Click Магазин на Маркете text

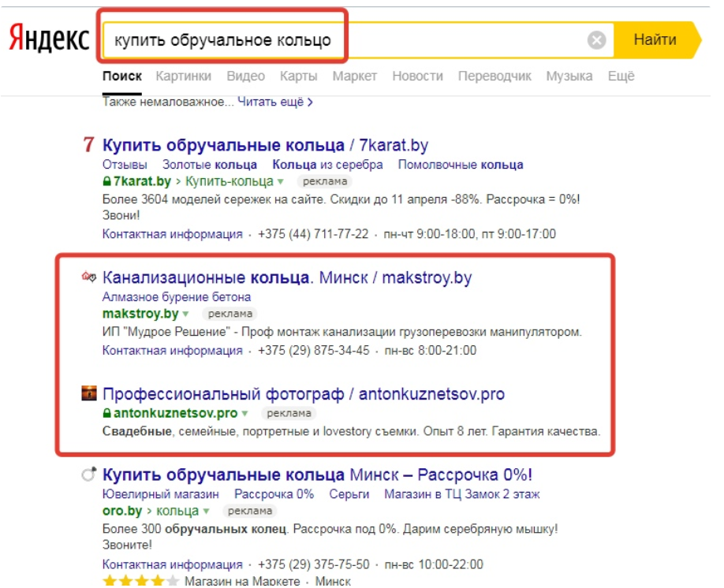pyautogui.click(x=242, y=581)
